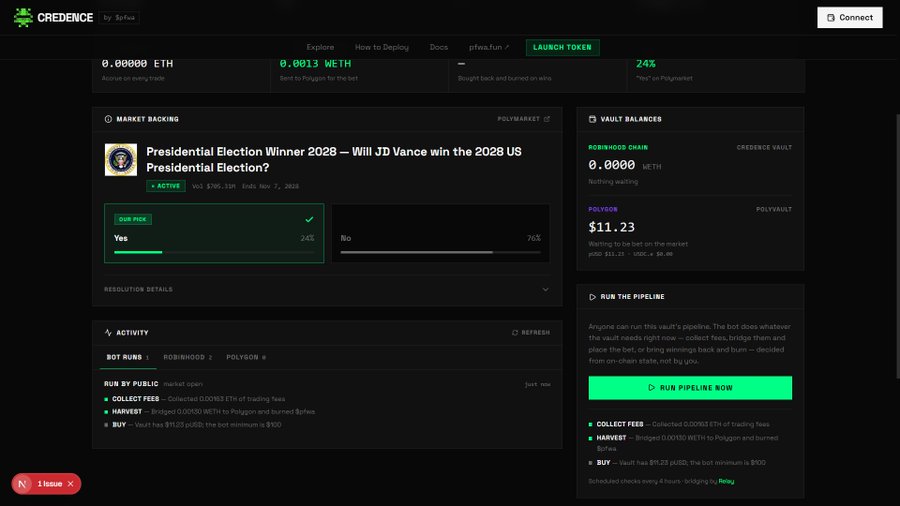Open the Relay bridging link
This screenshot has width=900, height=506.
(726, 481)
